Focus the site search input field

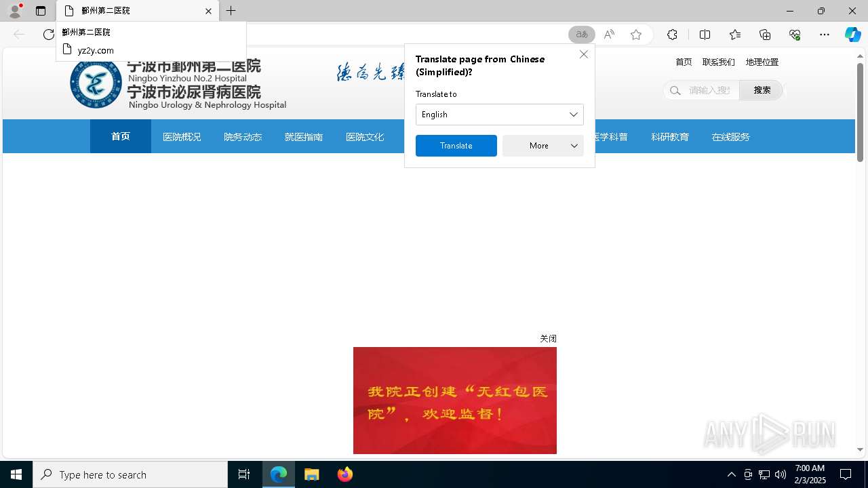pos(710,90)
